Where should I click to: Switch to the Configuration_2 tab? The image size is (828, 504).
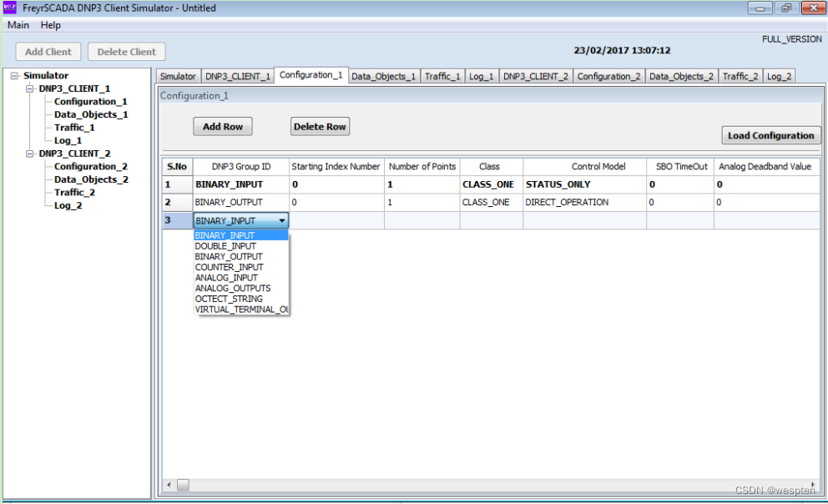(608, 77)
